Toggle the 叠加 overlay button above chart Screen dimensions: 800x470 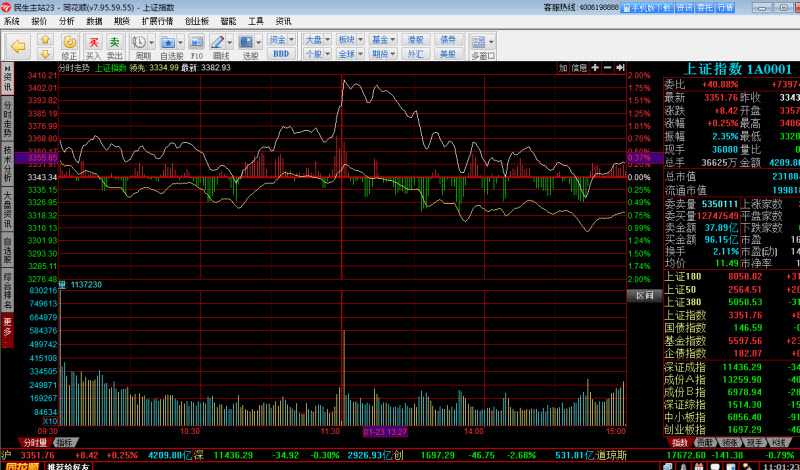coord(562,68)
